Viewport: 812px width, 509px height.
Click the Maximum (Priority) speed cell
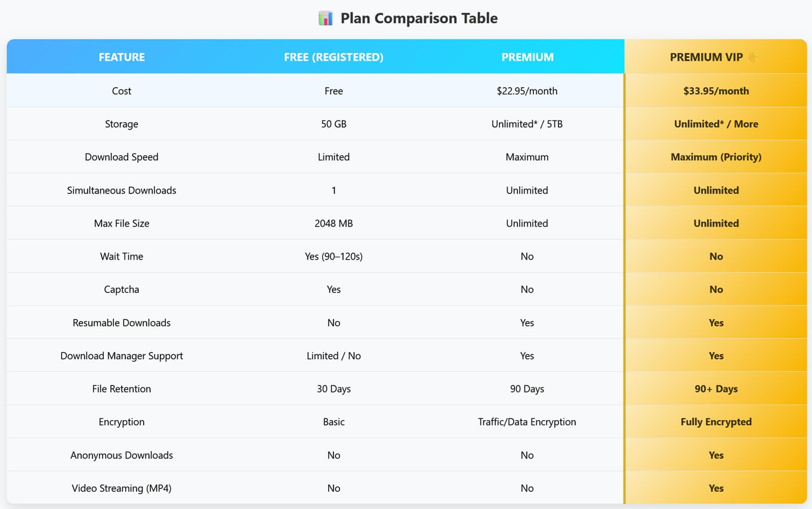click(x=716, y=158)
